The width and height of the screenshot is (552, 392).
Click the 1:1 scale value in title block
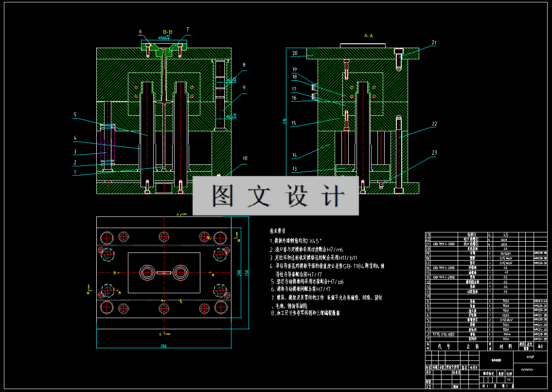click(x=509, y=380)
